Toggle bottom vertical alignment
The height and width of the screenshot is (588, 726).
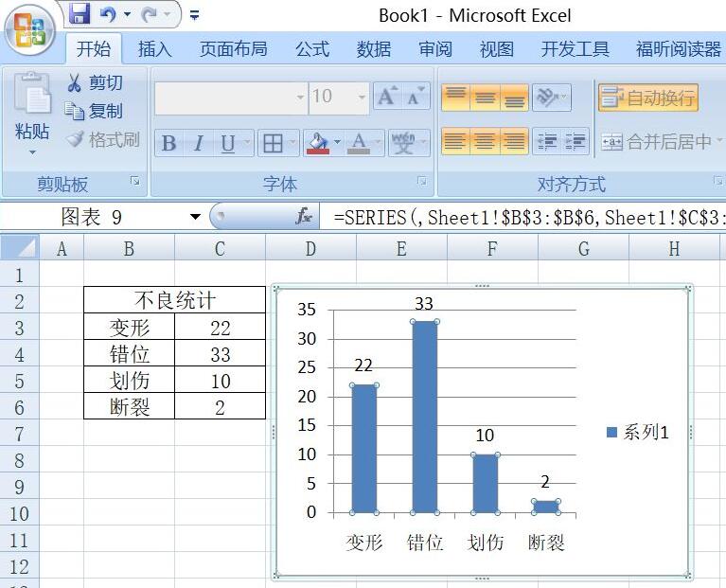point(514,98)
